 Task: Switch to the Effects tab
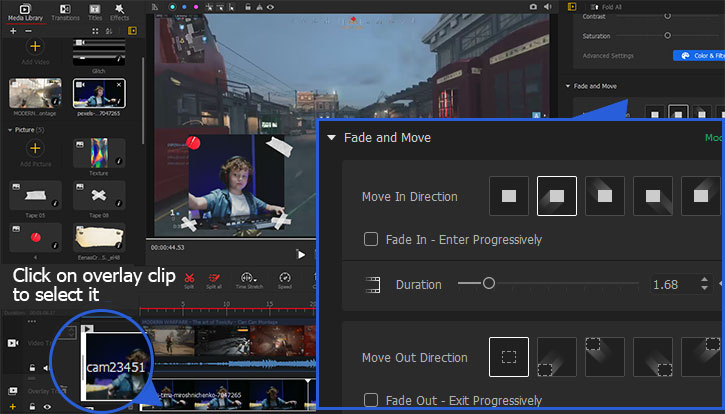pos(120,12)
